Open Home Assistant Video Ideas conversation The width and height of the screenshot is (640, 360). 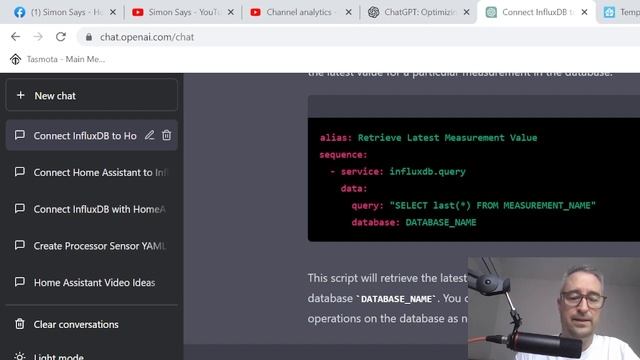tap(91, 282)
